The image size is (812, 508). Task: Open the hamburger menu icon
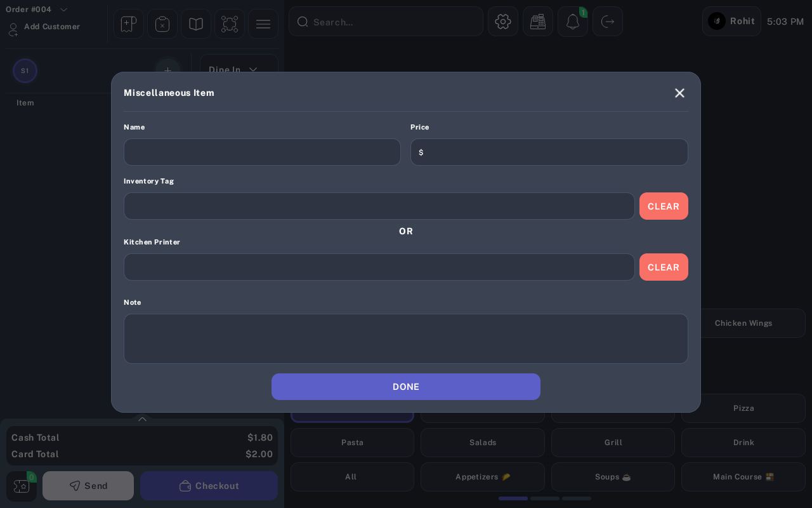coord(263,24)
